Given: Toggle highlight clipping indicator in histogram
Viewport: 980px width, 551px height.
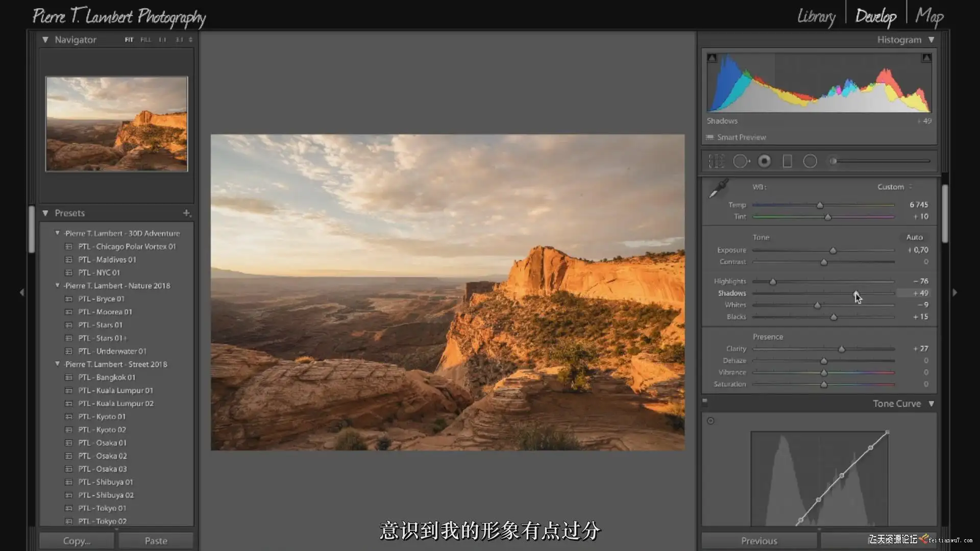Looking at the screenshot, I should [x=926, y=58].
